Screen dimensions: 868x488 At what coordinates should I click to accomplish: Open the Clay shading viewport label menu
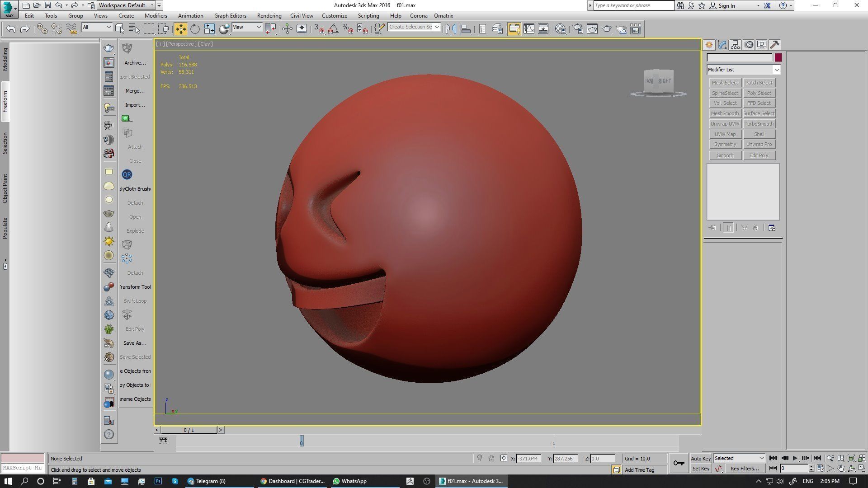coord(205,44)
